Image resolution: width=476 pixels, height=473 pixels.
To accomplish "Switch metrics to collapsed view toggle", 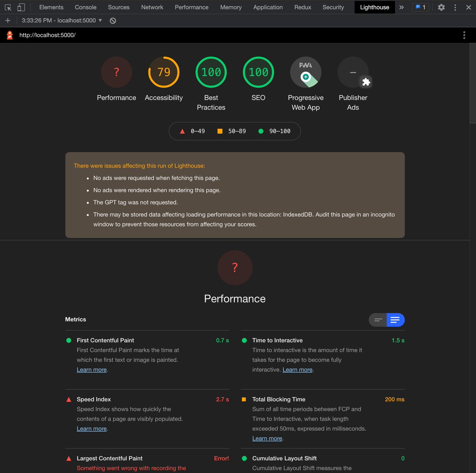I will (378, 320).
